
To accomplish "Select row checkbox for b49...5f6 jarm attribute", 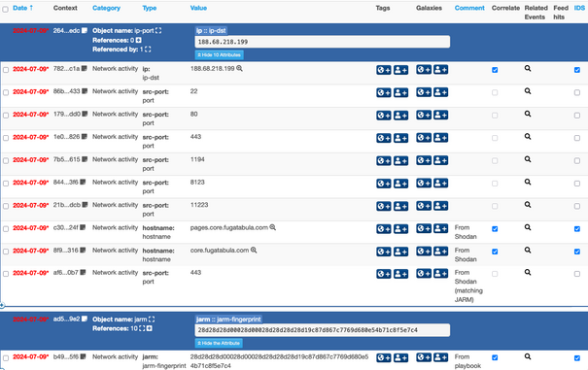I will click(6, 358).
